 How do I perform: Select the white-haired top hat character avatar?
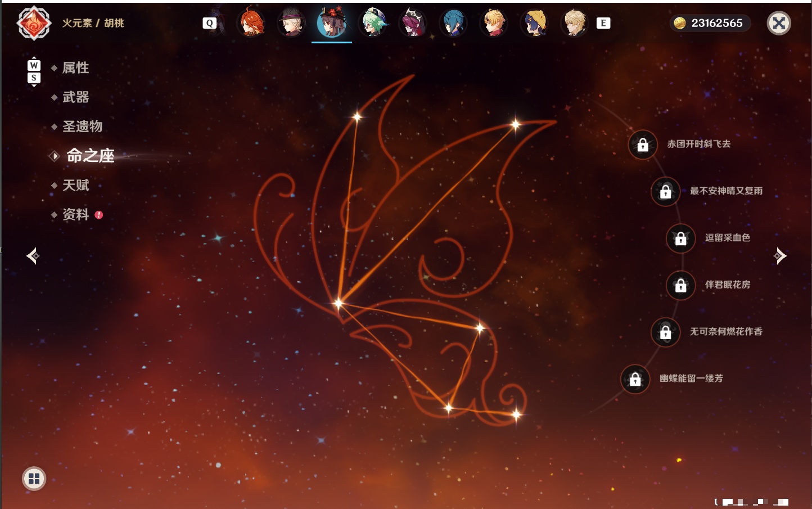pos(292,23)
